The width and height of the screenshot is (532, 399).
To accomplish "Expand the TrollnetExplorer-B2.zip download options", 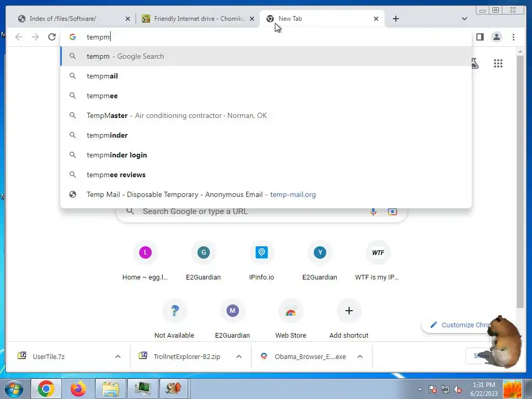I will (x=239, y=356).
